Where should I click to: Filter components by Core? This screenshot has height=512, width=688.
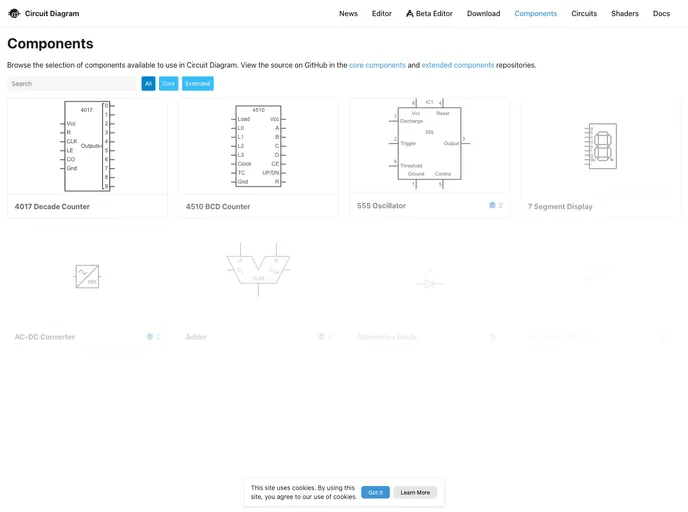click(x=168, y=84)
